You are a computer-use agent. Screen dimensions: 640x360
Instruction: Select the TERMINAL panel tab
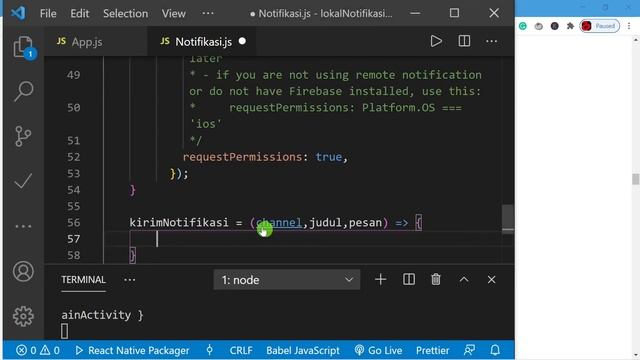click(83, 280)
